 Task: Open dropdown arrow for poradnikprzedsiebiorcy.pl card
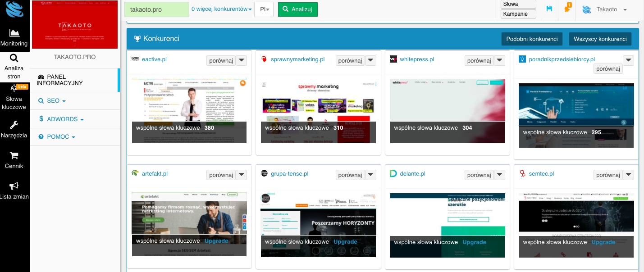(x=628, y=61)
